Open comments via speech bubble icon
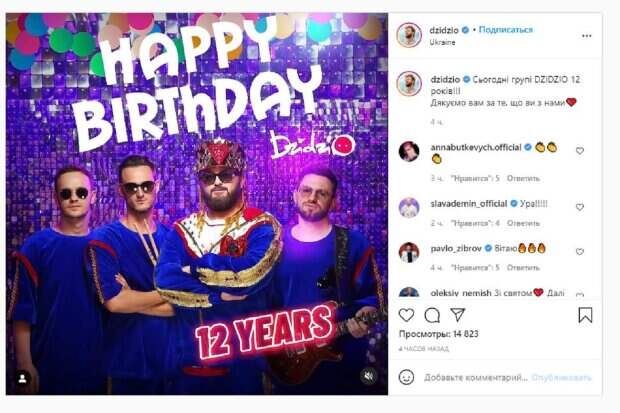620x413 pixels. pyautogui.click(x=433, y=315)
